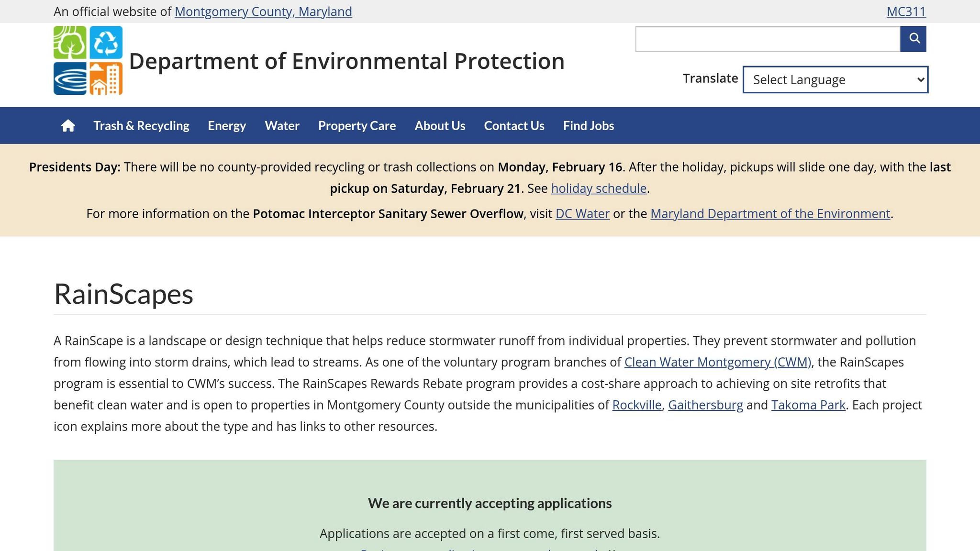Open the Contact Us menu item

pyautogui.click(x=514, y=126)
